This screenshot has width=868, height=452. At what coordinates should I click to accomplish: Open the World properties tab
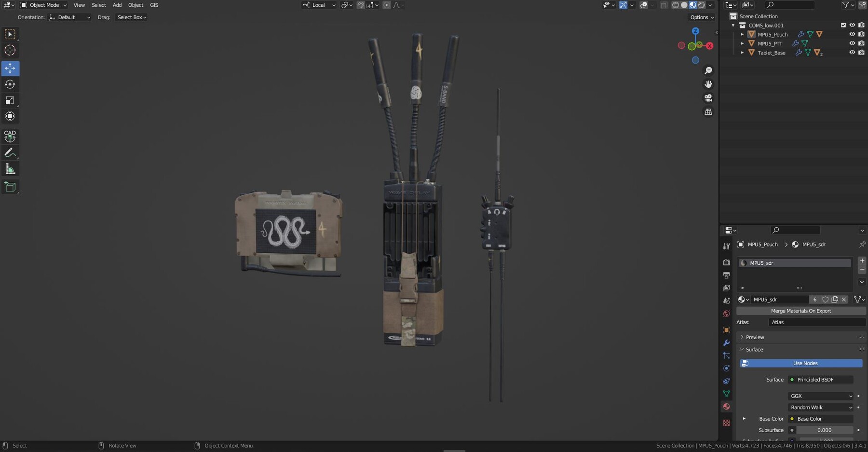(727, 313)
